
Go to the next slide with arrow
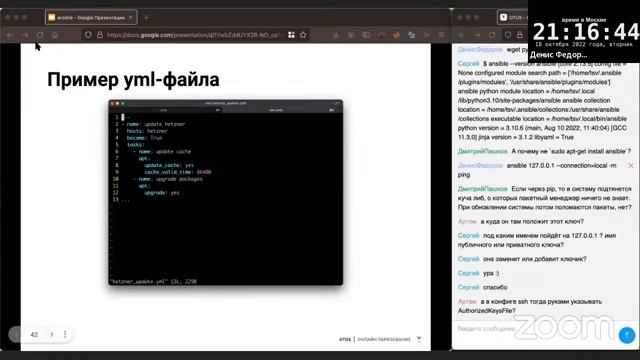pyautogui.click(x=52, y=334)
